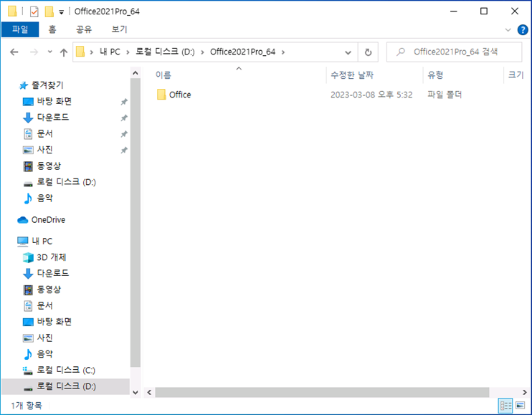
Task: Open Help with the blue question icon
Action: coord(523,30)
